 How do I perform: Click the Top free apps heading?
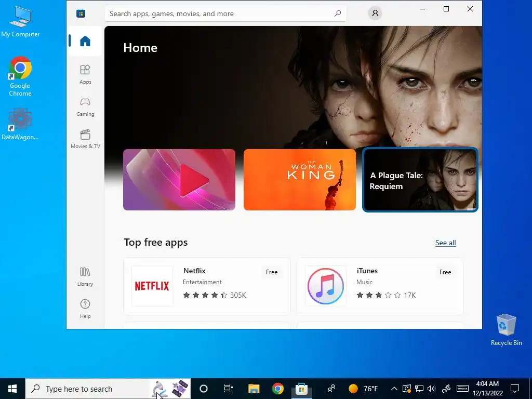point(156,243)
